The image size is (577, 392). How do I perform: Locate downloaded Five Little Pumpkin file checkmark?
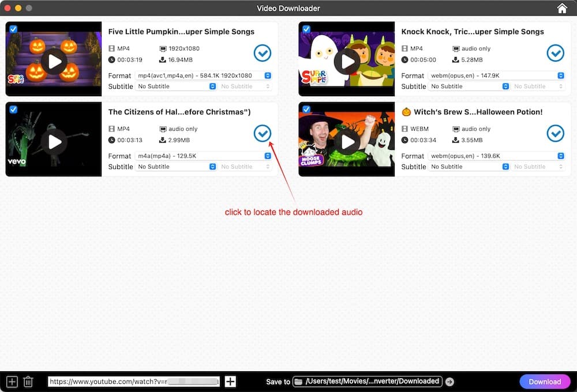[x=263, y=53]
